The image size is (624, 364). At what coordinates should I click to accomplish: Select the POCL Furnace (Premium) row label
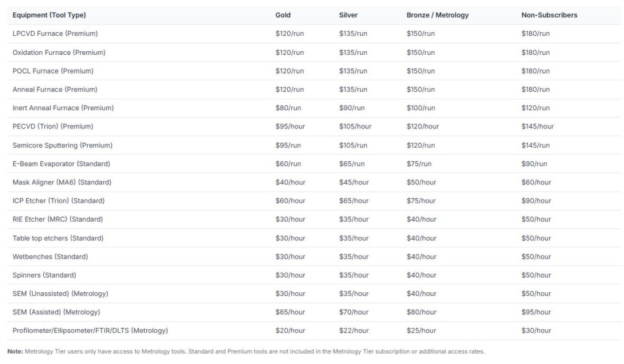[x=53, y=71]
